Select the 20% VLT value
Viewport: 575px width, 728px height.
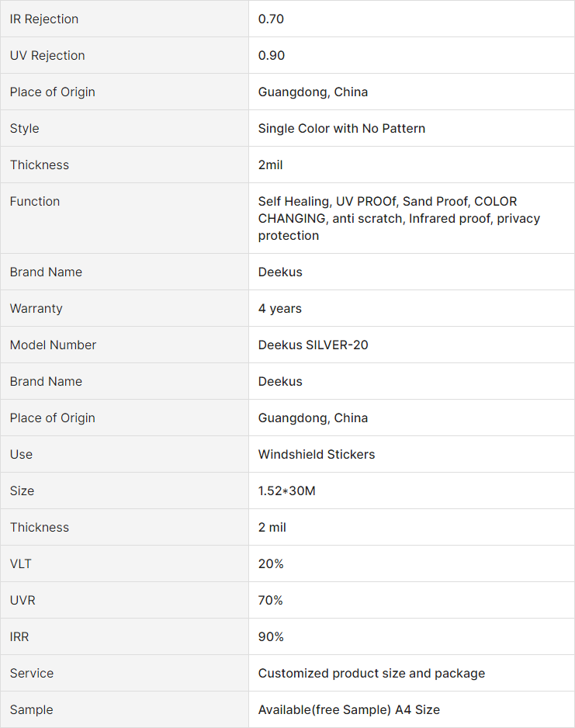pyautogui.click(x=271, y=564)
